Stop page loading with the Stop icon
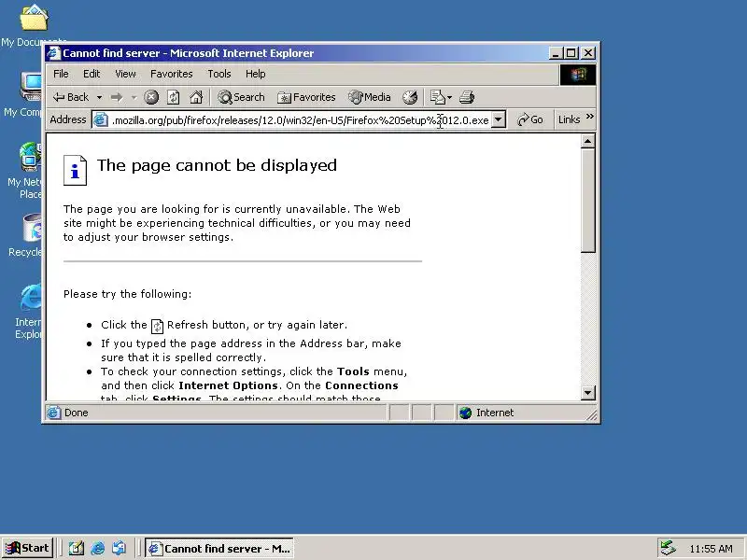 [x=151, y=97]
